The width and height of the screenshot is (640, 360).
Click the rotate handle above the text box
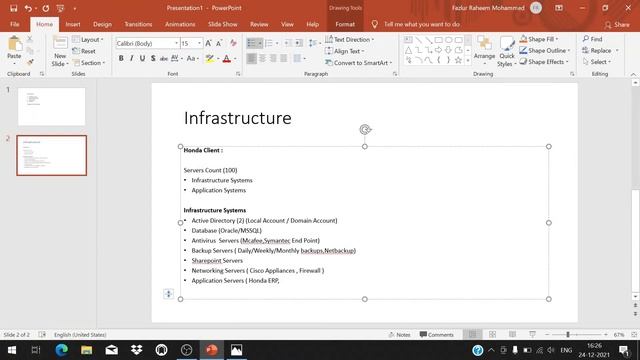click(365, 130)
